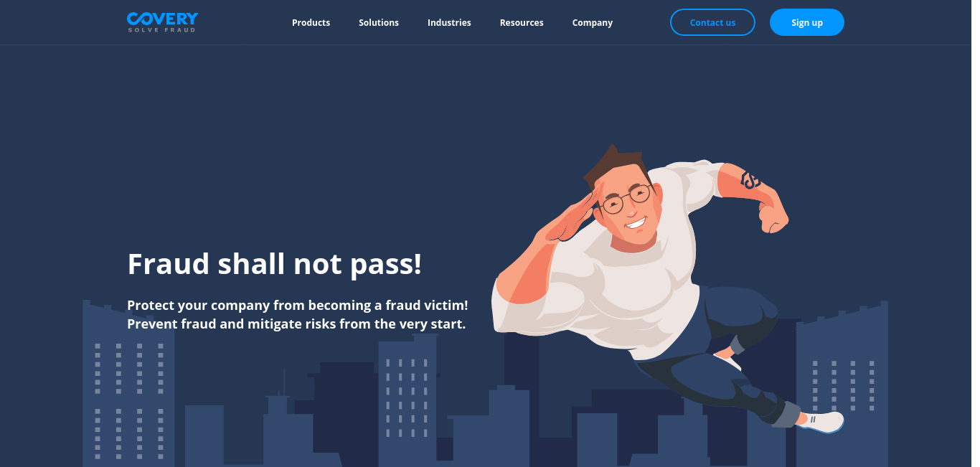Click the 'Fraud shall not pass!' headline
The image size is (980, 467).
point(275,264)
